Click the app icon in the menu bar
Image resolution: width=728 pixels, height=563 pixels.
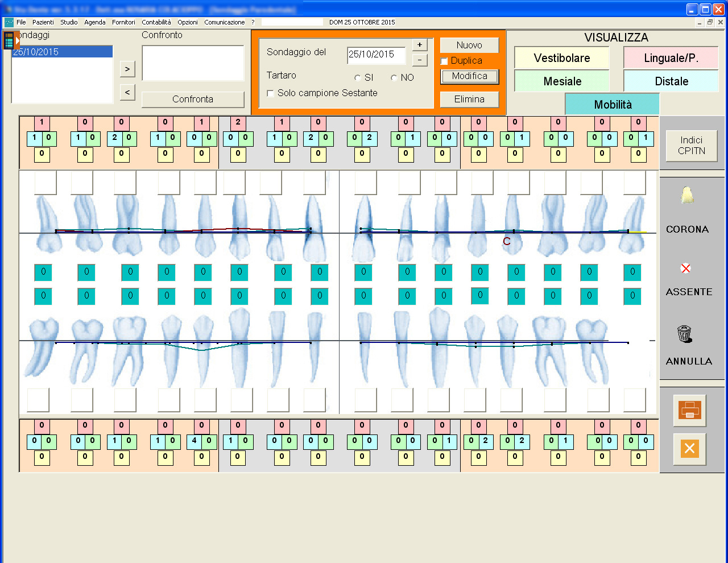point(9,22)
